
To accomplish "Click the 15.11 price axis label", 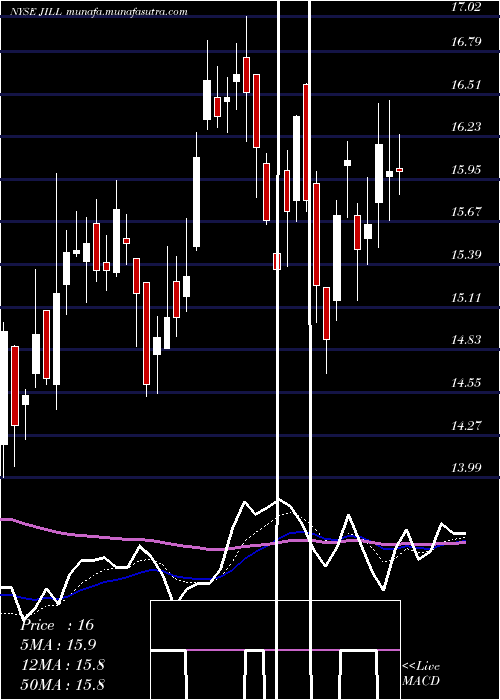I will tap(467, 298).
